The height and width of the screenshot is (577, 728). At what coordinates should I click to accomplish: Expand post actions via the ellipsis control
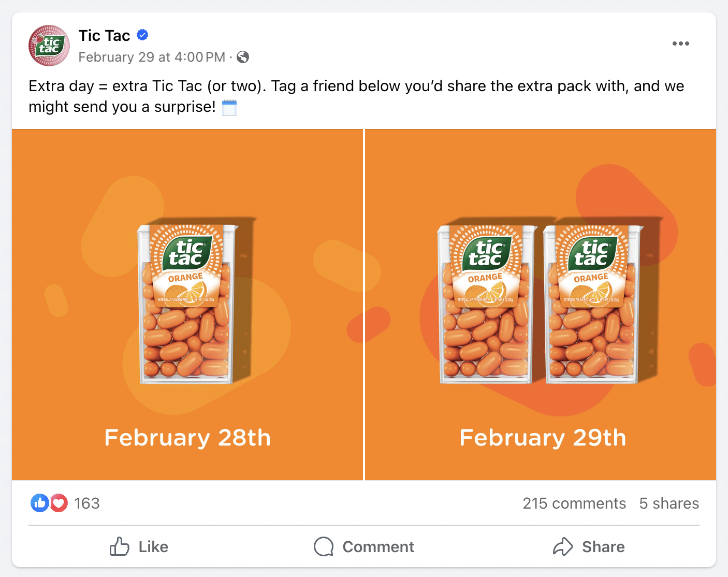point(680,44)
